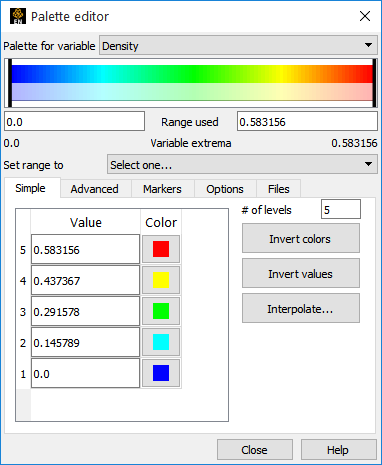Click the maximum range used field 0.583156
Screen dimensions: 382x465
tap(307, 122)
